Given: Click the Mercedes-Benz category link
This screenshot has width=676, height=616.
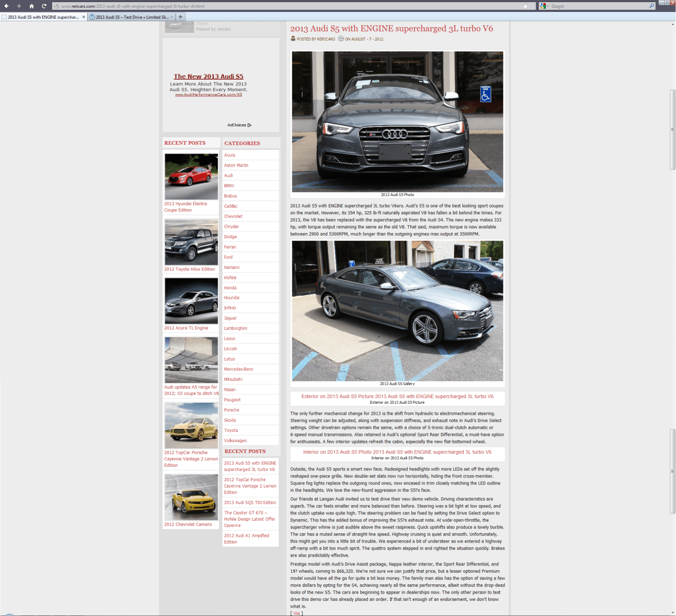Looking at the screenshot, I should tap(238, 369).
